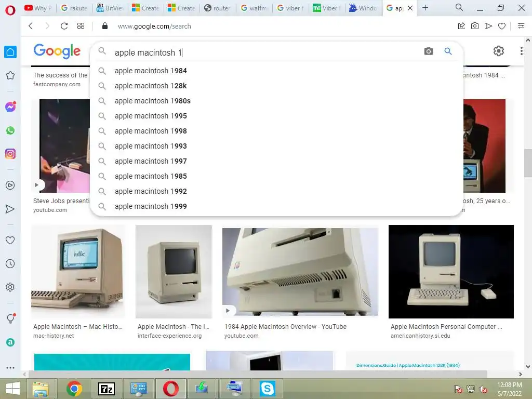Open Instagram in sidebar
Viewport: 532px width, 399px height.
[10, 154]
